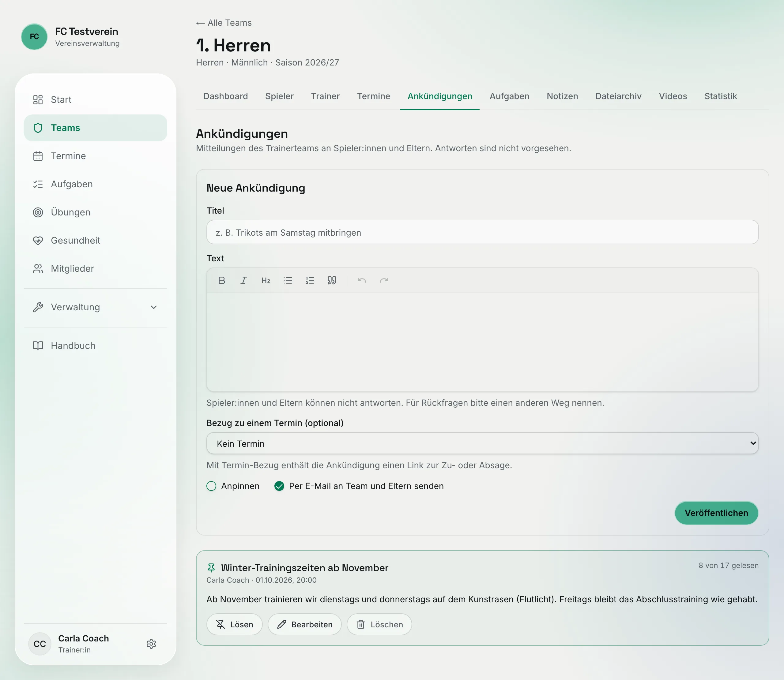Click the CC user avatar
This screenshot has width=784, height=680.
pyautogui.click(x=40, y=644)
